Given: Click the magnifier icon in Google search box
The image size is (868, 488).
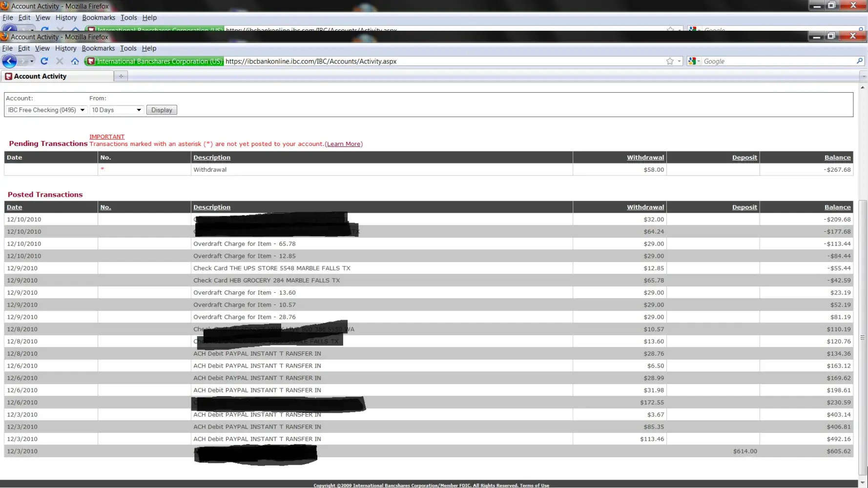Looking at the screenshot, I should click(x=860, y=61).
